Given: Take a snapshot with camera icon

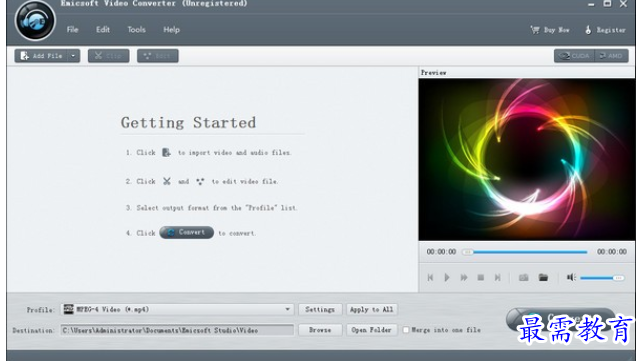Looking at the screenshot, I should point(524,278).
